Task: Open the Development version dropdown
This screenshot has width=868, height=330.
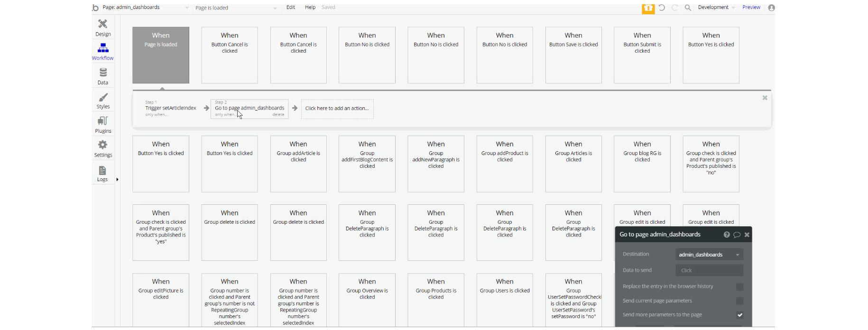Action: 716,8
